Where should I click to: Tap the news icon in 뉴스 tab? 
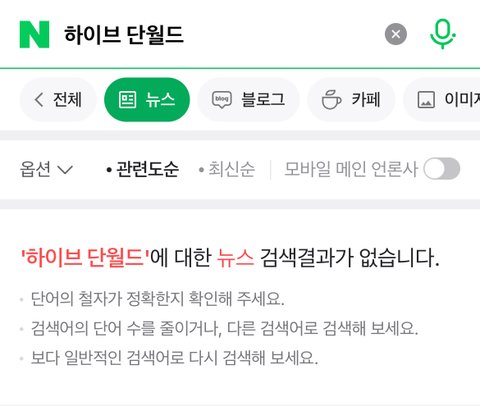click(x=127, y=100)
